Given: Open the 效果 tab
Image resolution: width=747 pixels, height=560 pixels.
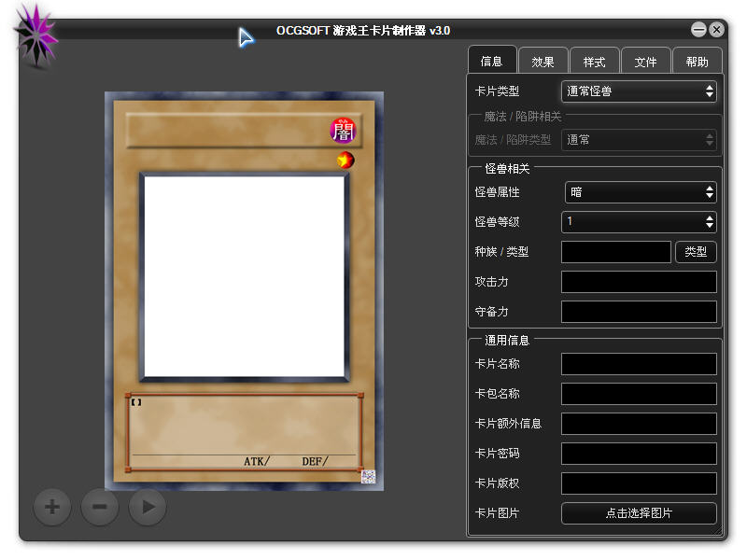Looking at the screenshot, I should tap(543, 62).
